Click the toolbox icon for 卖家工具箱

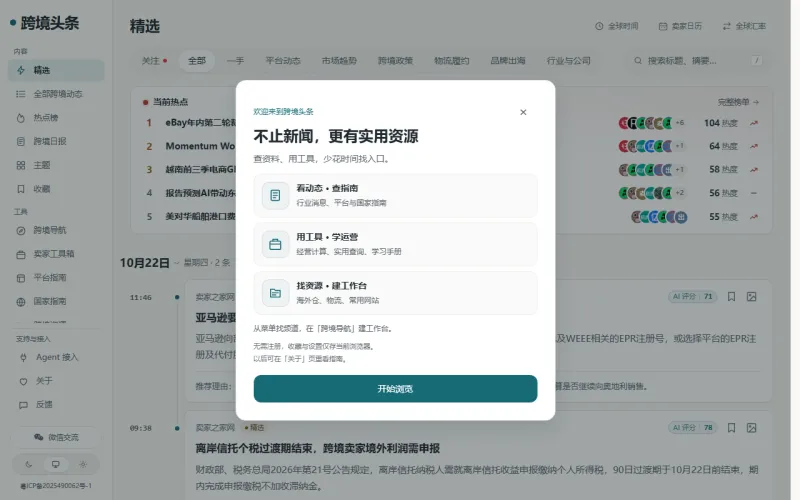[x=21, y=254]
